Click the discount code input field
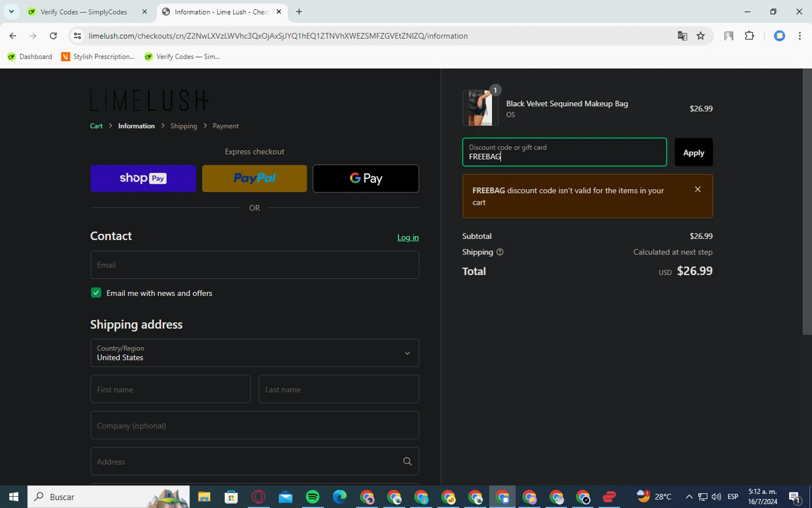This screenshot has height=508, width=812. [x=565, y=152]
